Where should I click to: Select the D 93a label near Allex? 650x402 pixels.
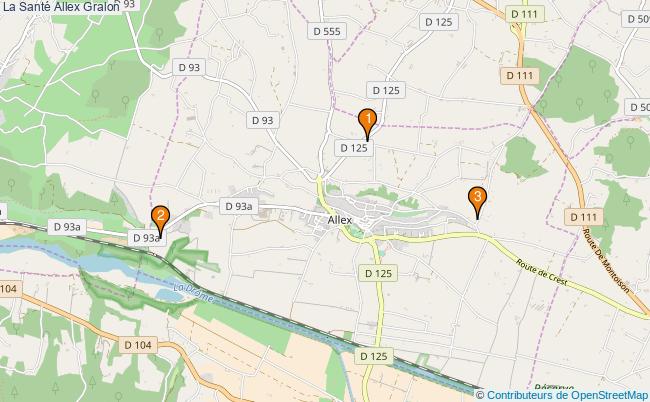tap(239, 206)
